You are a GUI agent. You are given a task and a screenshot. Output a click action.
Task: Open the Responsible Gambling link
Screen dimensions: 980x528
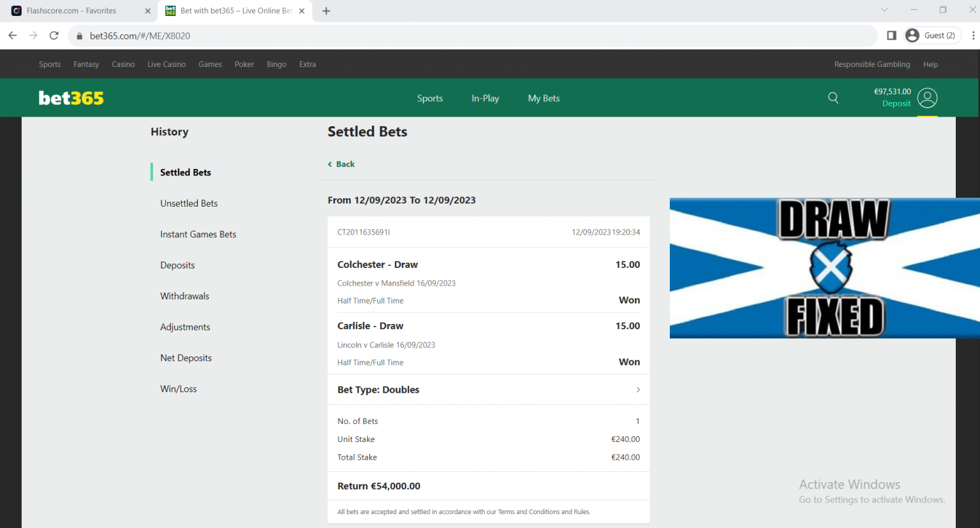(872, 64)
